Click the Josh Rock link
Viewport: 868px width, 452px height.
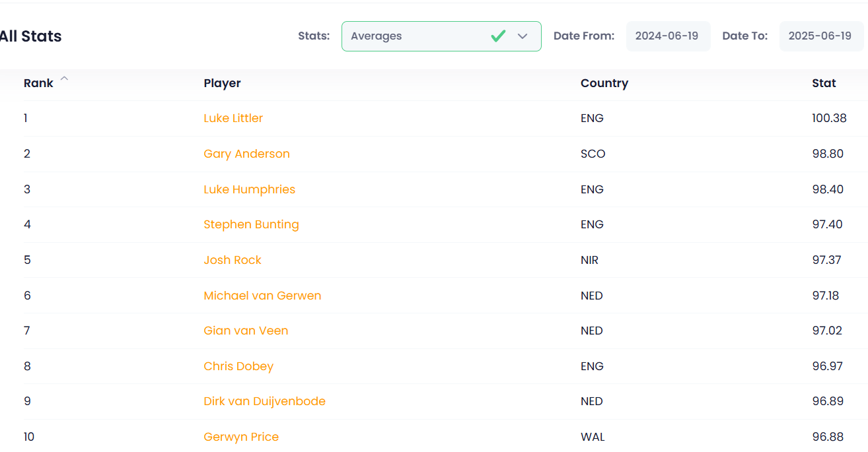tap(233, 260)
